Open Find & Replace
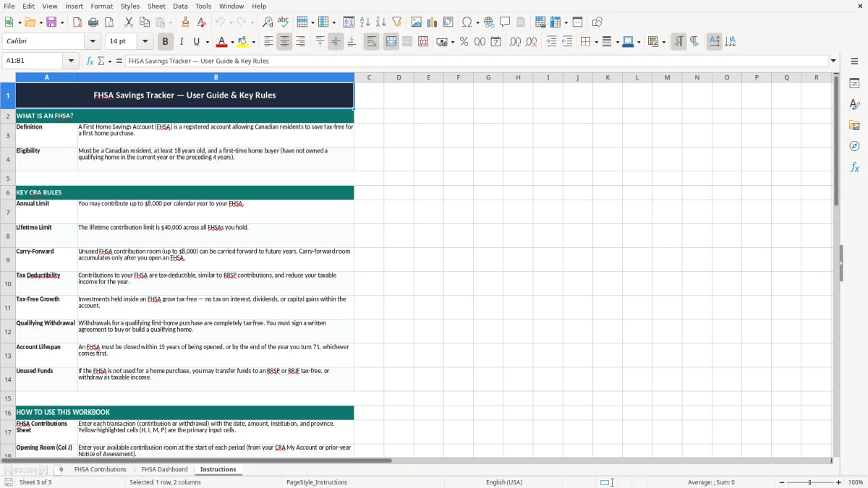868x488 pixels. click(x=268, y=22)
